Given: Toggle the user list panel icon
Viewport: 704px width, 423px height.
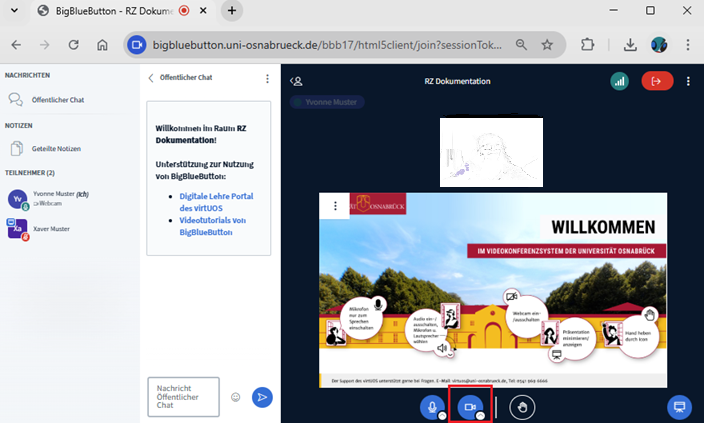Looking at the screenshot, I should click(296, 81).
